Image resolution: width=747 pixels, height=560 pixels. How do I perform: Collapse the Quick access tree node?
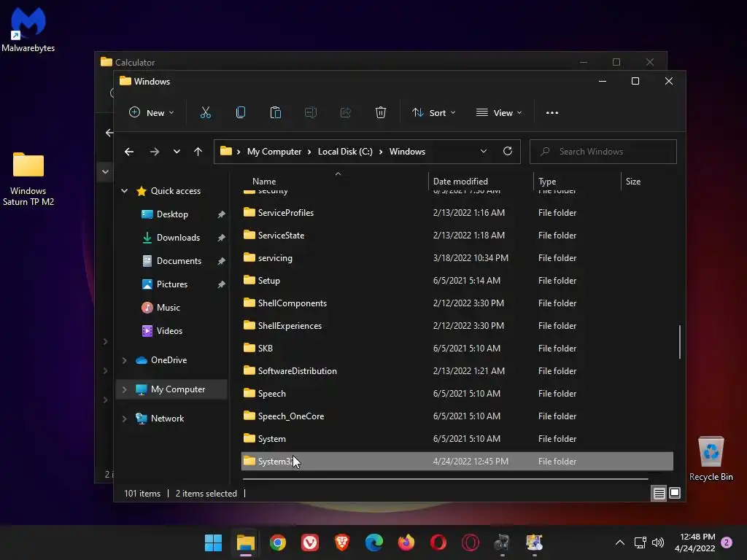[x=124, y=191]
